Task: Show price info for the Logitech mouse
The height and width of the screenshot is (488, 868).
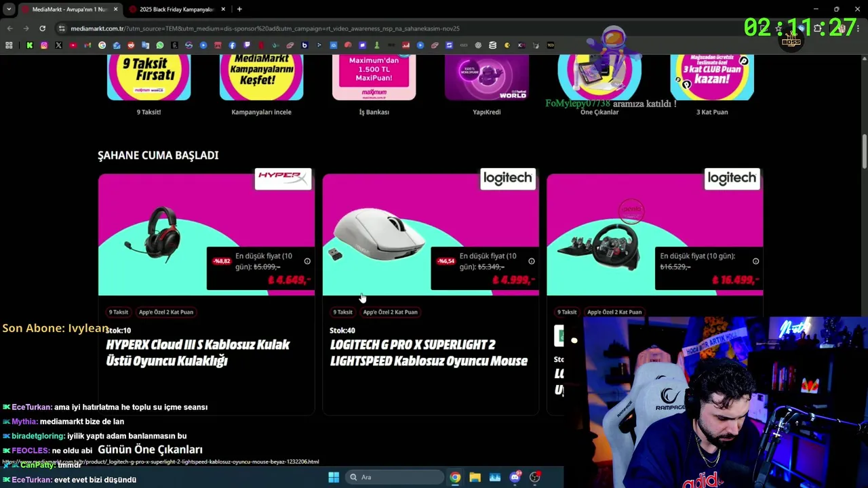Action: (532, 262)
